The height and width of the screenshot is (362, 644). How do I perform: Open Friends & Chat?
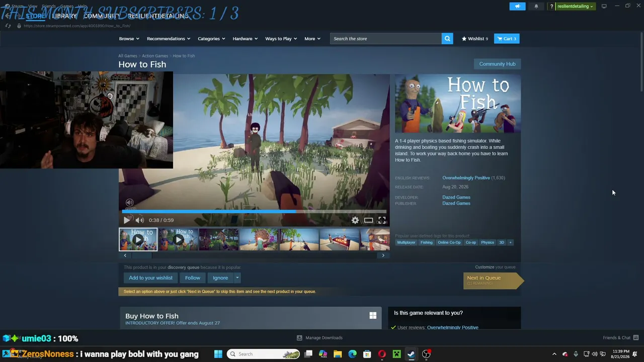[x=621, y=338]
